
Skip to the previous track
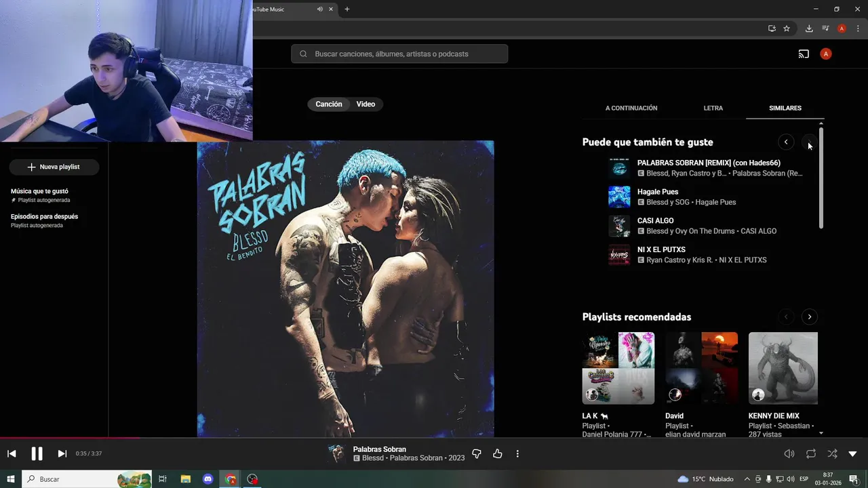pos(12,453)
